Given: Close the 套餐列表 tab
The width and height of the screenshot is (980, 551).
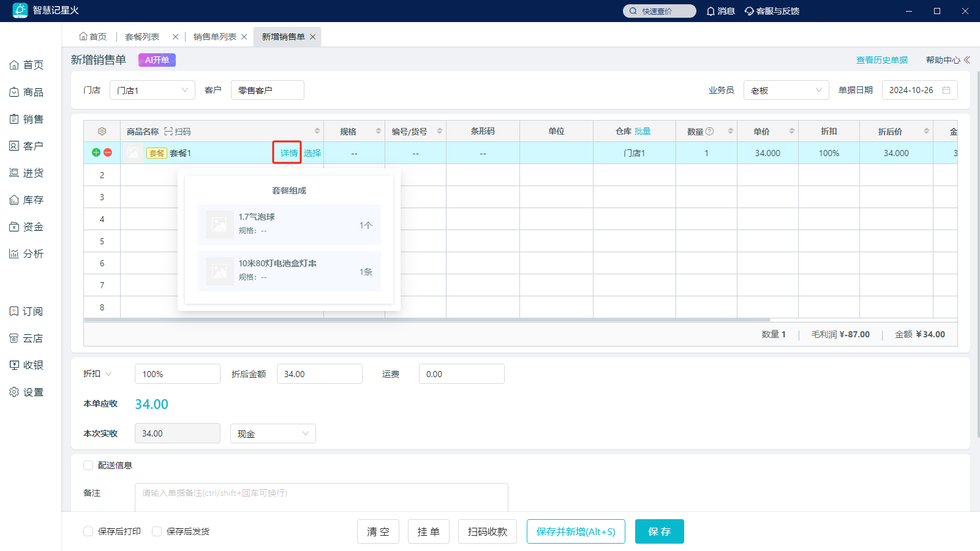Looking at the screenshot, I should (x=175, y=37).
